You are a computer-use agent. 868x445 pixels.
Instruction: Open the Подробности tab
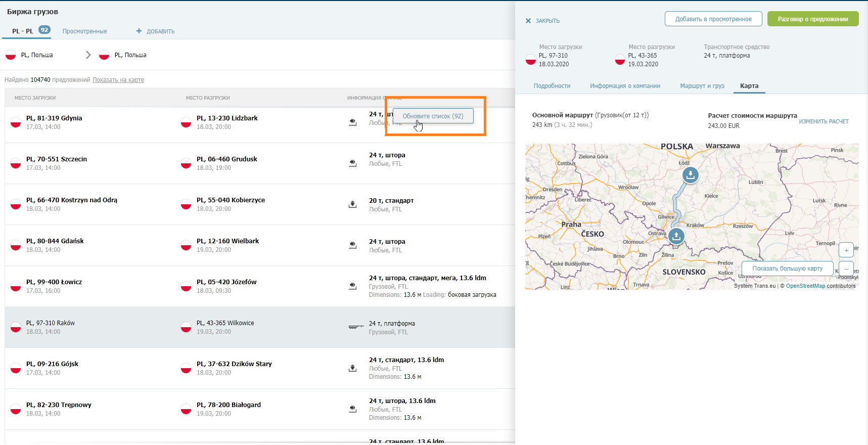(x=552, y=86)
